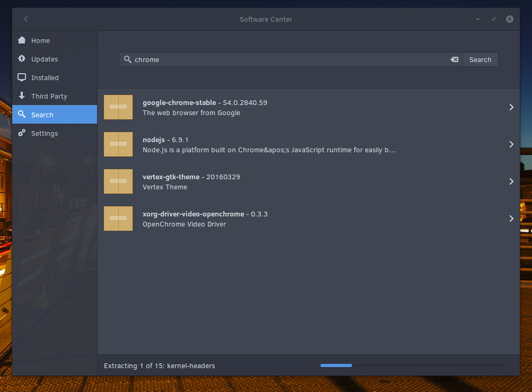Close the Software Center window

[510, 19]
